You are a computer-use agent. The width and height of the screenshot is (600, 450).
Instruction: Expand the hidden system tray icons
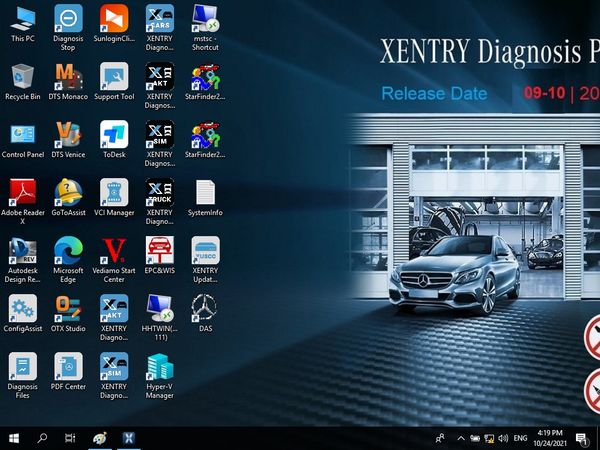pyautogui.click(x=461, y=438)
